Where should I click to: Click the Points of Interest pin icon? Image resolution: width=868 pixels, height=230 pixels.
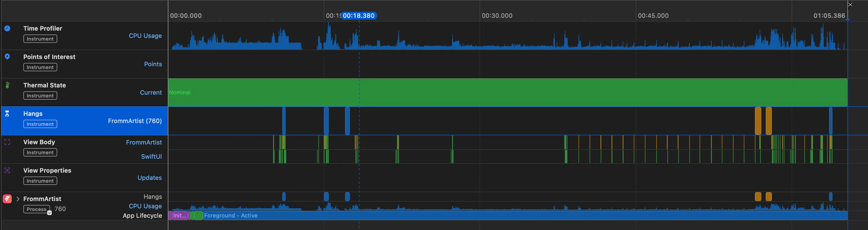tap(7, 57)
